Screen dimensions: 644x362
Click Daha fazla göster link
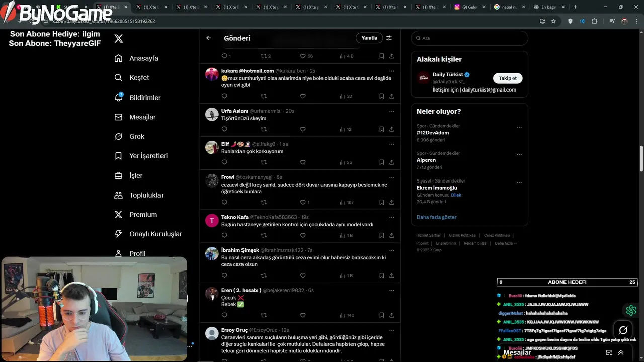[x=436, y=217]
